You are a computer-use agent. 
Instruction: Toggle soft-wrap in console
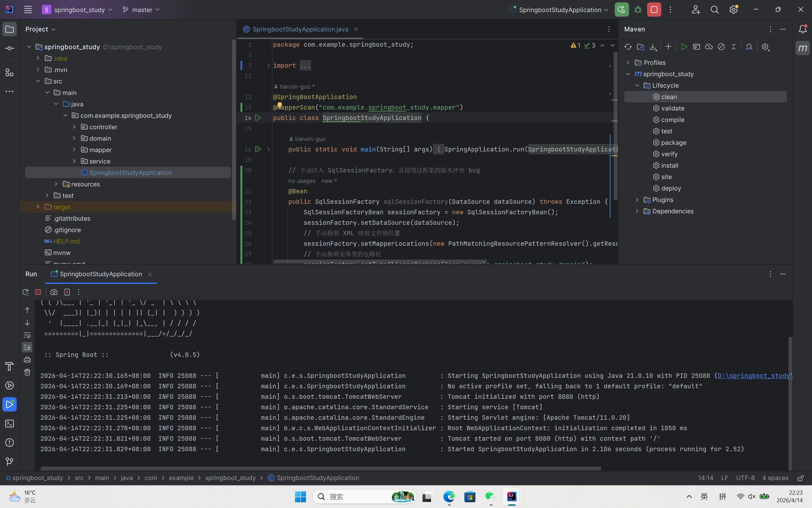(27, 335)
